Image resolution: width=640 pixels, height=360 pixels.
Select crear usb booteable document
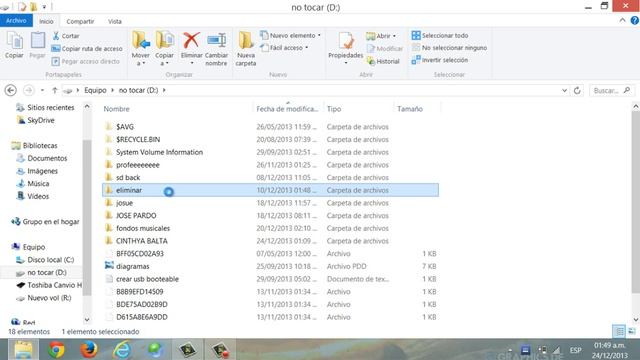coord(147,279)
